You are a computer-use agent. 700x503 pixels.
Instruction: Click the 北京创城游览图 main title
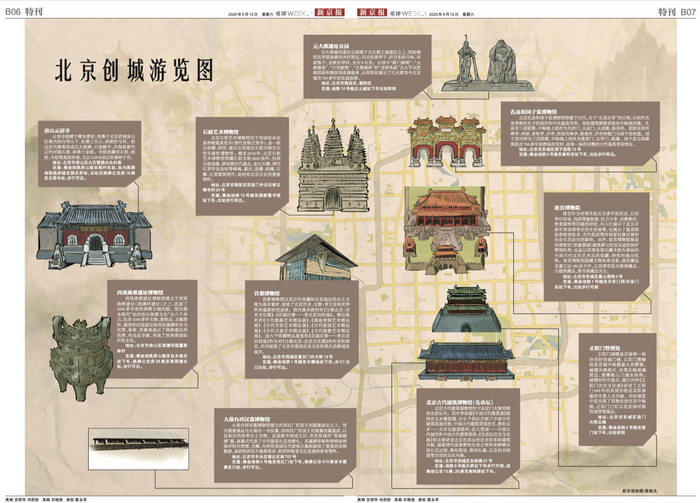pos(134,70)
